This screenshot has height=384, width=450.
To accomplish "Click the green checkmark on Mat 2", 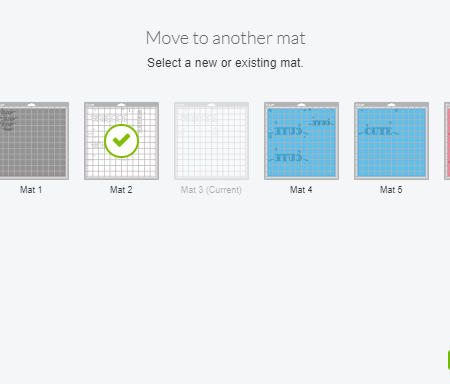I will [x=121, y=141].
